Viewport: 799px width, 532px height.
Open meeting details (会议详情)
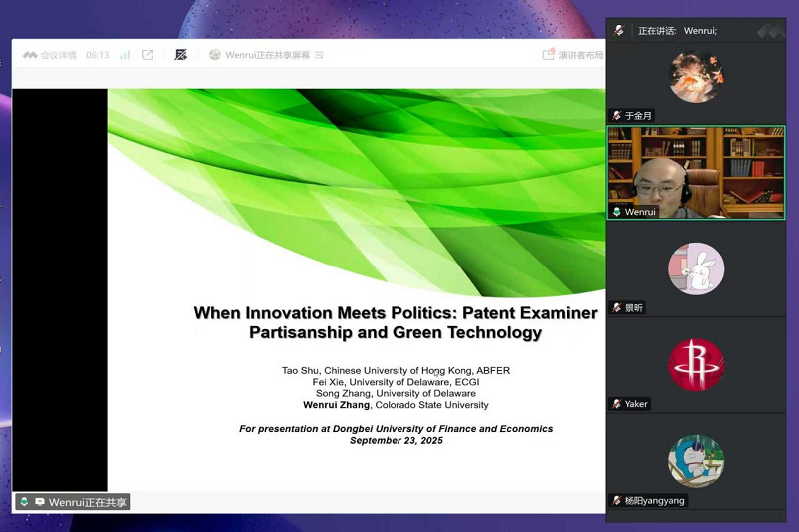pos(58,55)
